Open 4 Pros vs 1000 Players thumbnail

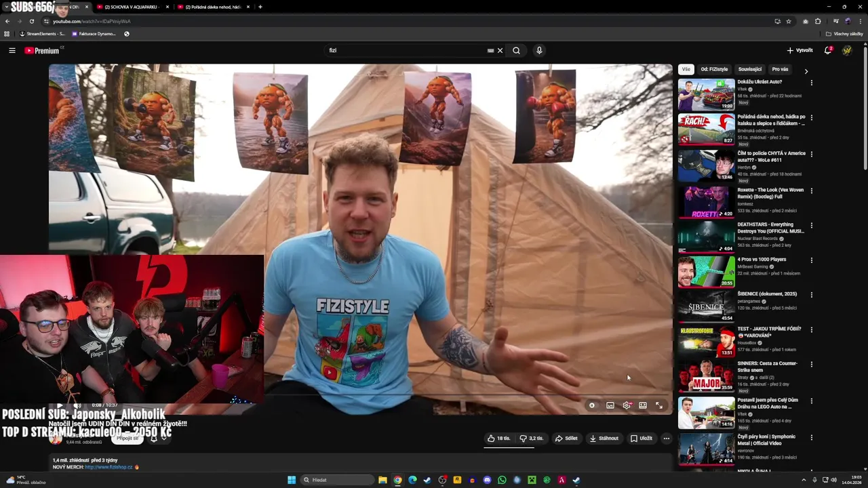(x=706, y=272)
